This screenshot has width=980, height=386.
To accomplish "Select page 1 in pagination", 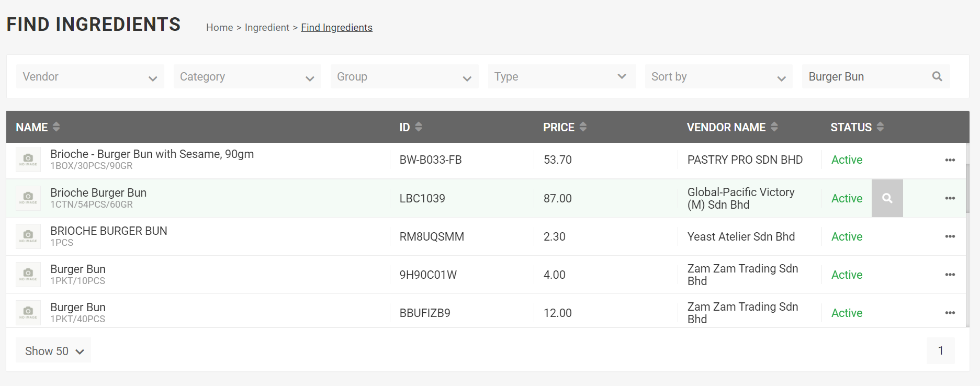I will coord(940,351).
